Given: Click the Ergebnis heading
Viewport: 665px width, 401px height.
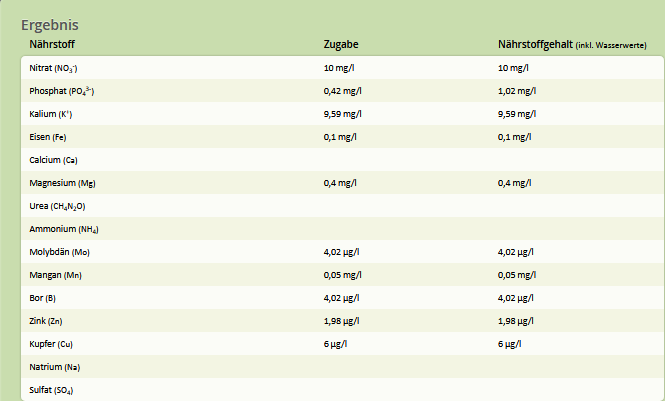Looking at the screenshot, I should tap(50, 25).
